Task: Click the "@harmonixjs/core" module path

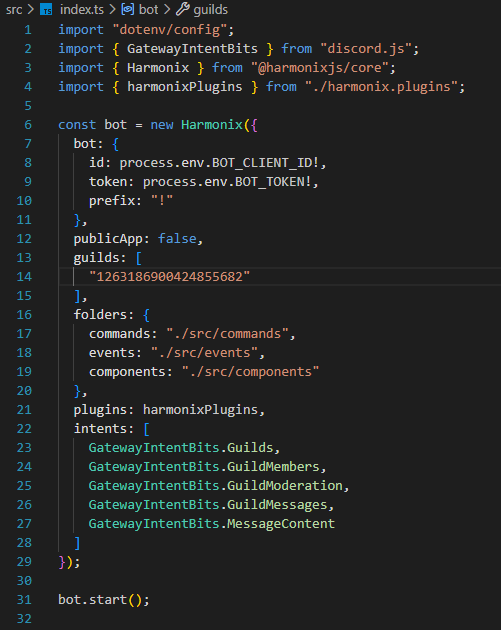Action: point(319,68)
